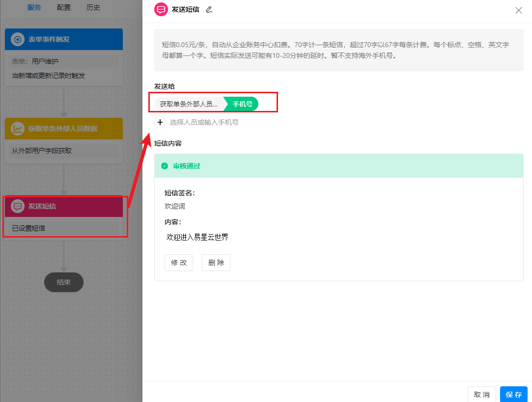Click the 欢迎词 signature text
Screen dimensions: 532x402
click(175, 206)
